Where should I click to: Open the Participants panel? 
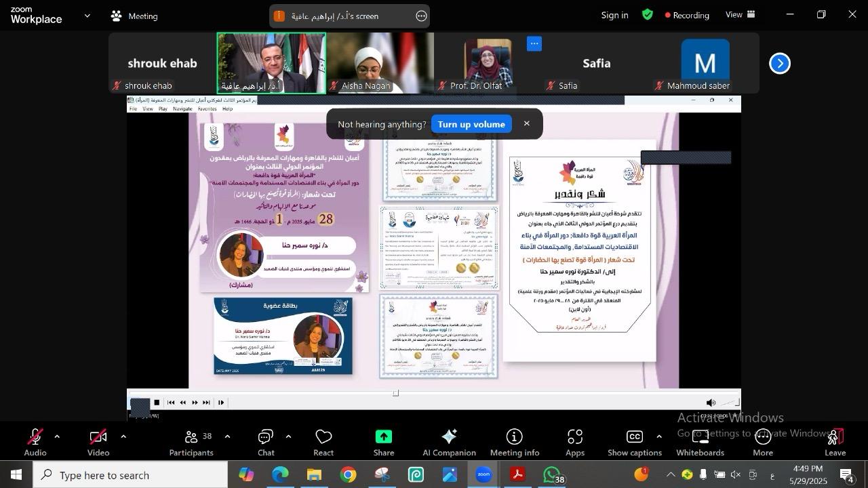click(x=191, y=442)
